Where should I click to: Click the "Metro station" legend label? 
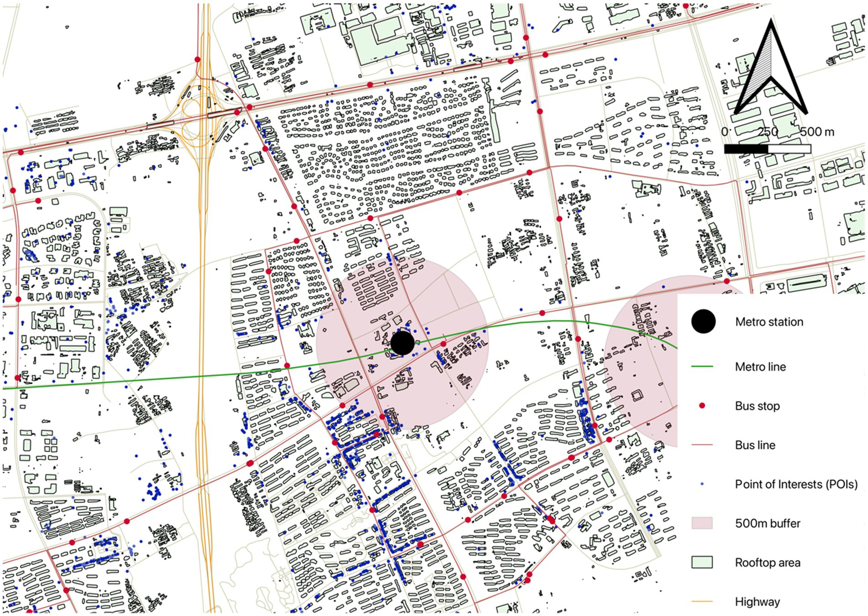click(x=769, y=322)
